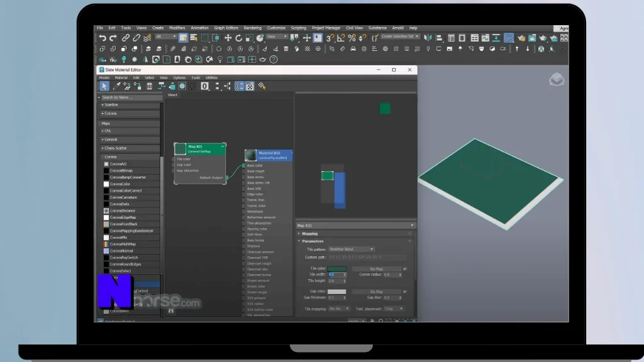Open the Tile pattern dropdown
This screenshot has height=362, width=644.
point(351,249)
